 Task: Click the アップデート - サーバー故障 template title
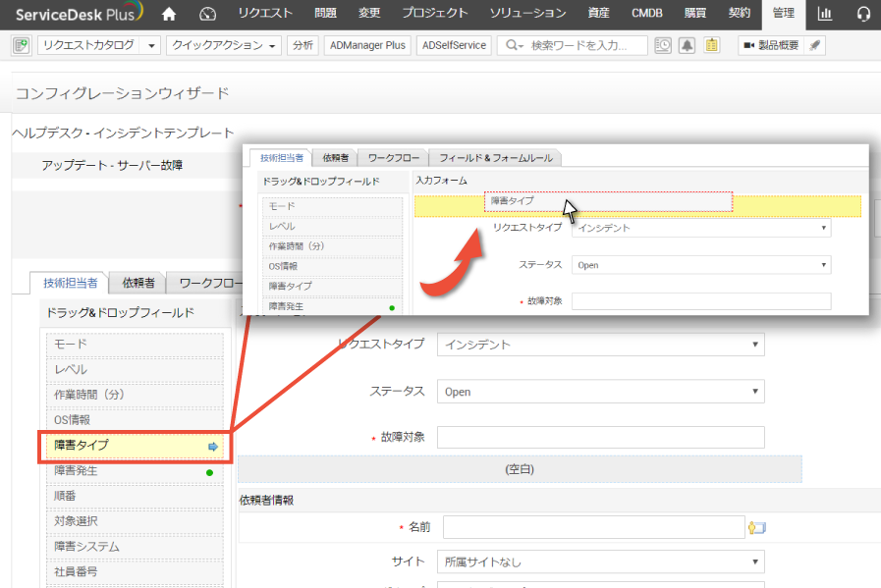(112, 165)
